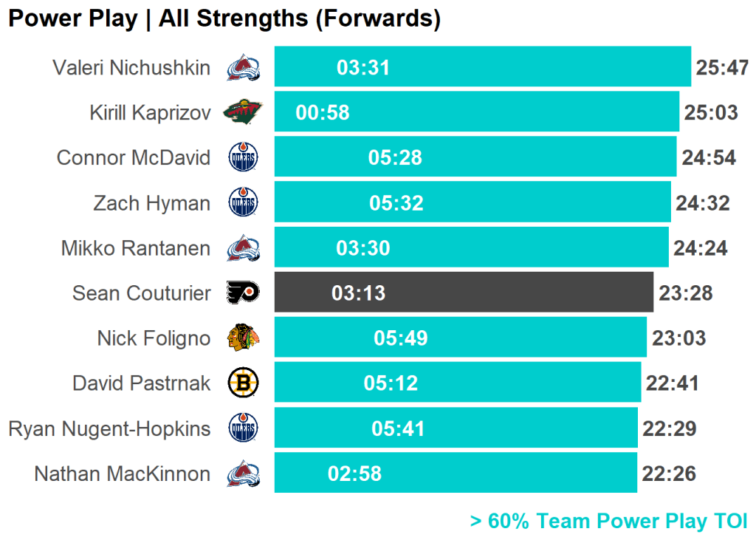Select the player name Kirill Kaprizov
The image size is (756, 540).
click(150, 112)
